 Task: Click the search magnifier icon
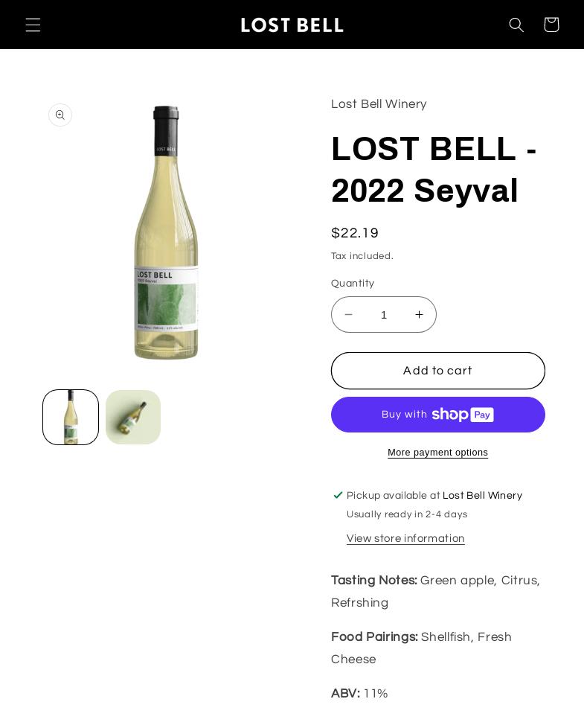pyautogui.click(x=516, y=25)
